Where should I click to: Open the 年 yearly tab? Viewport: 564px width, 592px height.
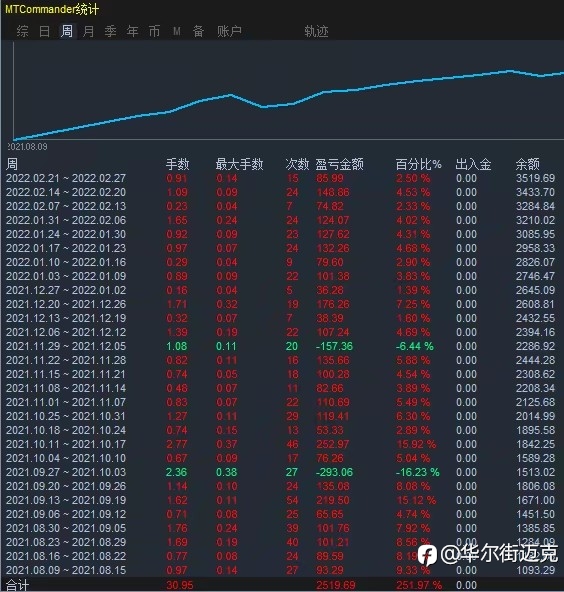pyautogui.click(x=133, y=31)
